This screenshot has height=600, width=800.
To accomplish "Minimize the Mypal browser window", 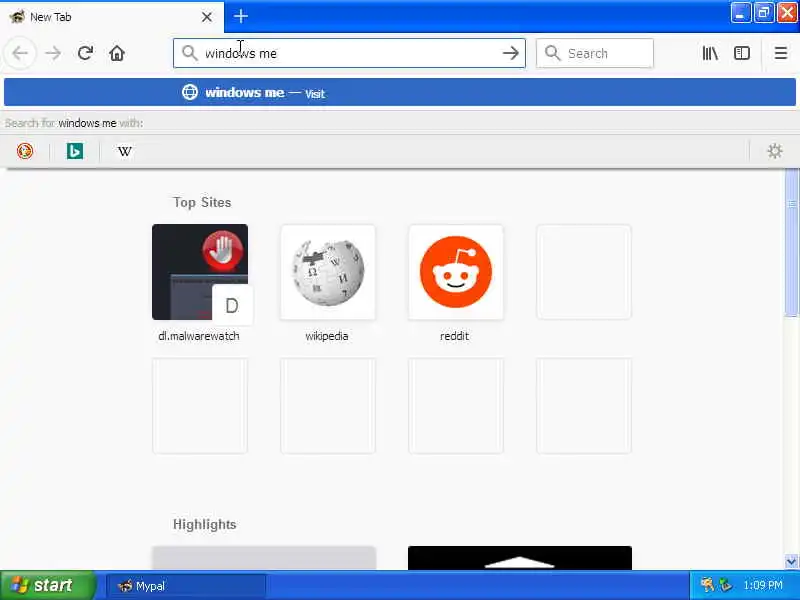I will (x=740, y=13).
